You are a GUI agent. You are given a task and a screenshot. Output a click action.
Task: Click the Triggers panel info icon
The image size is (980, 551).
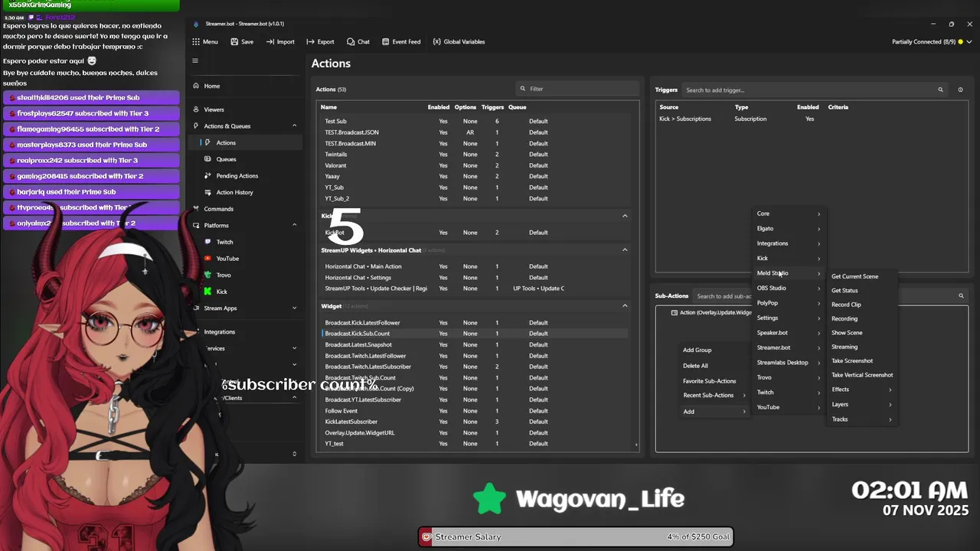(960, 90)
